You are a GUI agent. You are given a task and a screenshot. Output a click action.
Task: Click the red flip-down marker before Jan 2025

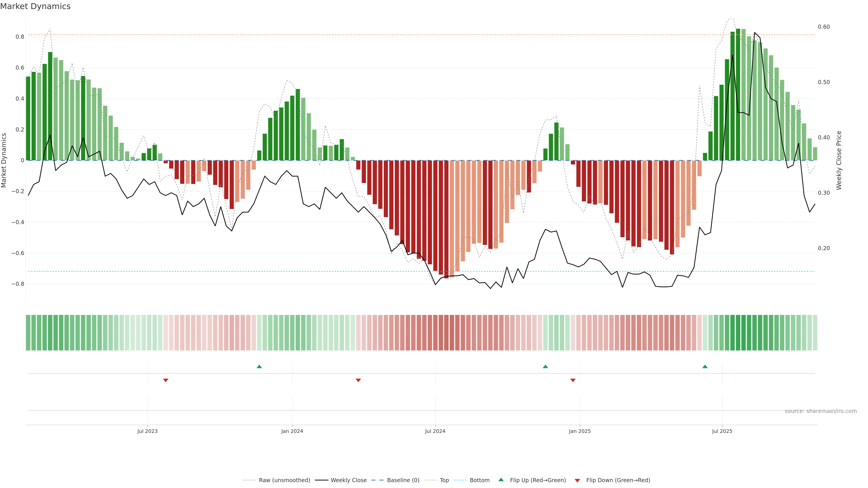(573, 380)
